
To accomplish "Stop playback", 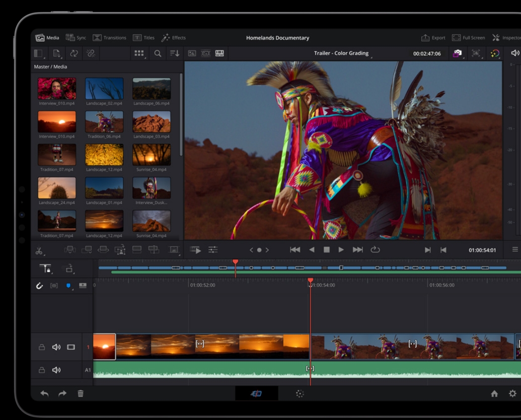I will click(x=327, y=250).
